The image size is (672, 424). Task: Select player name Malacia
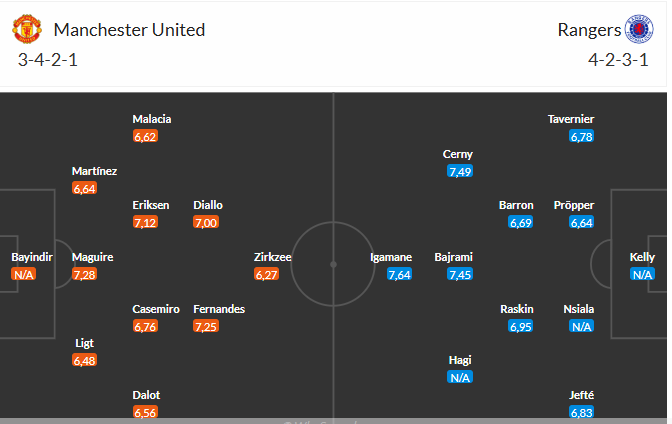(151, 119)
